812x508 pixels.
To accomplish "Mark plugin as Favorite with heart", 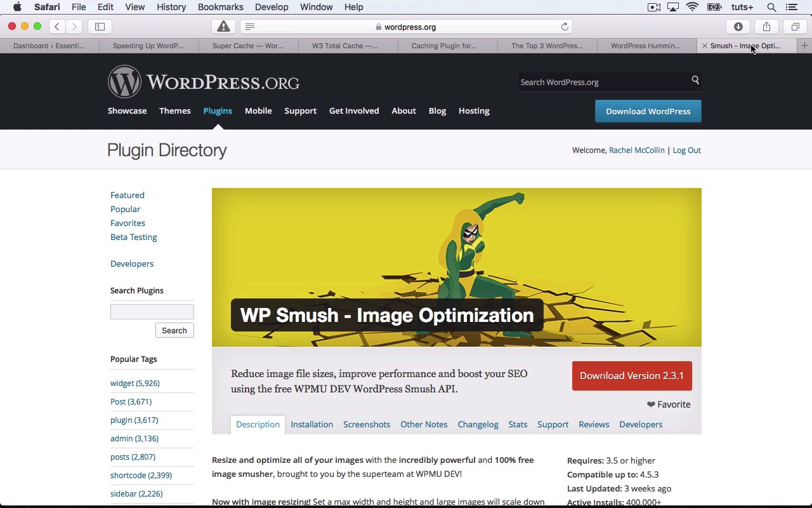I will click(669, 404).
